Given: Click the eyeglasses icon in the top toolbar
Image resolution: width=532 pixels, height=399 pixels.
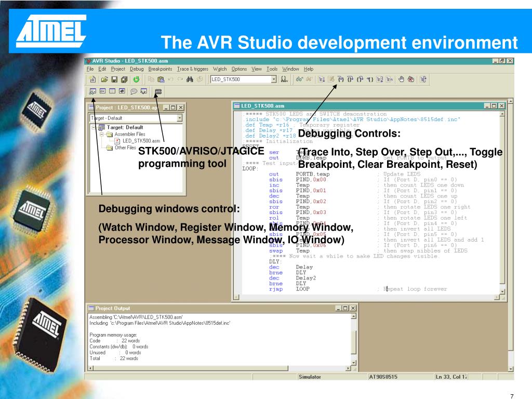Looking at the screenshot, I should point(299,79).
